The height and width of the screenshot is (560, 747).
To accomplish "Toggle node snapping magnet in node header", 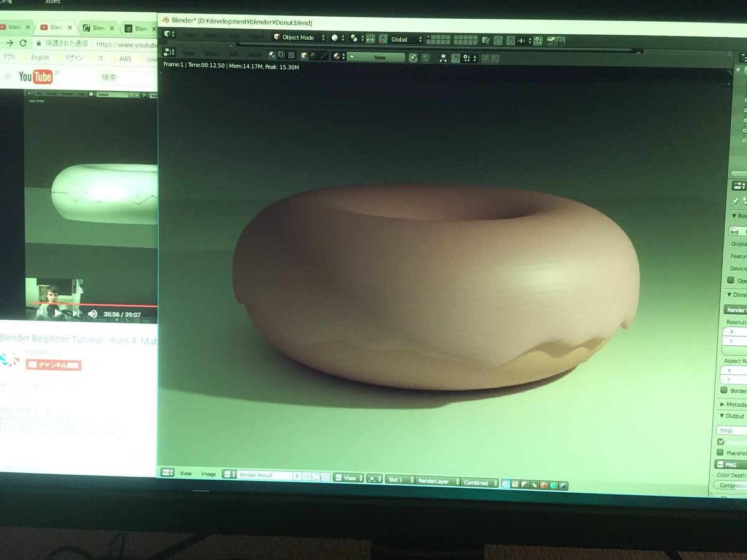I will tap(455, 58).
